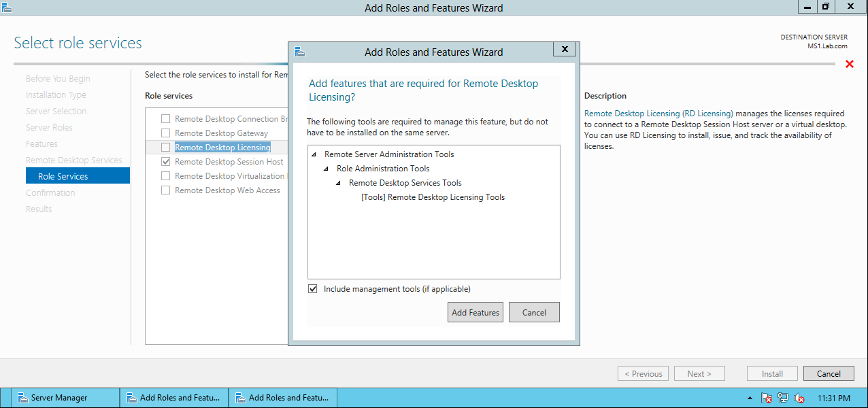Select Remote Desktop Gateway label
This screenshot has height=408, width=868.
coord(221,133)
